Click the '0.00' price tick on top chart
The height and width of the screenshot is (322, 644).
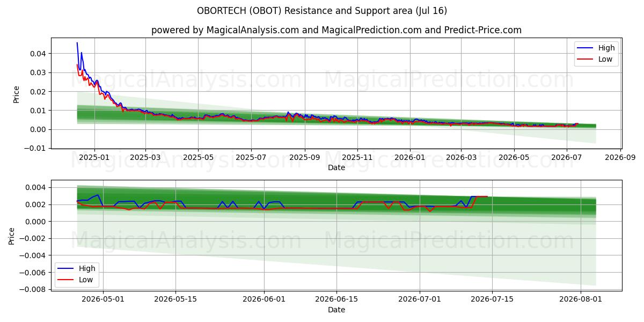[39, 129]
